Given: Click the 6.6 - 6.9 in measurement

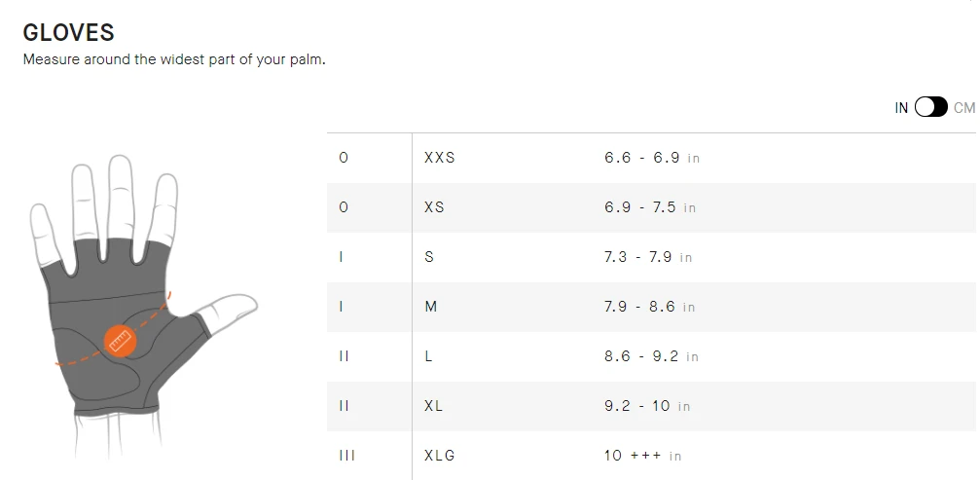Looking at the screenshot, I should point(651,158).
